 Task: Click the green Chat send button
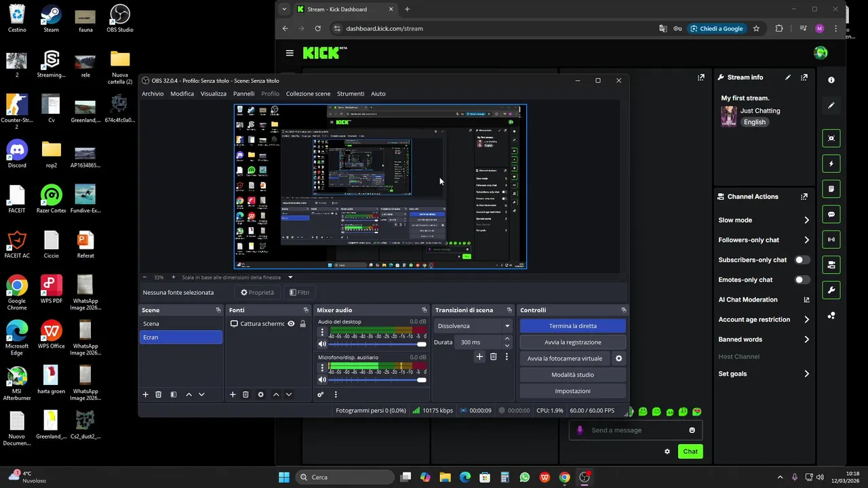point(690,451)
